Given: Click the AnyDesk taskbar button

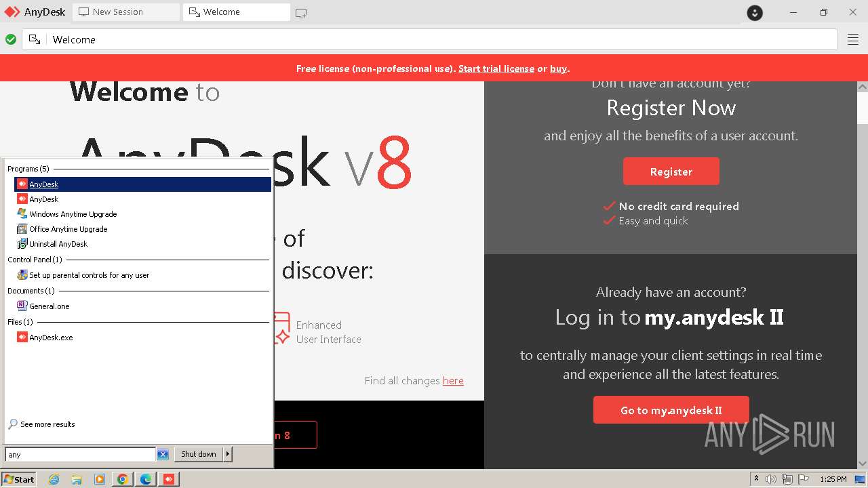Looking at the screenshot, I should [169, 479].
